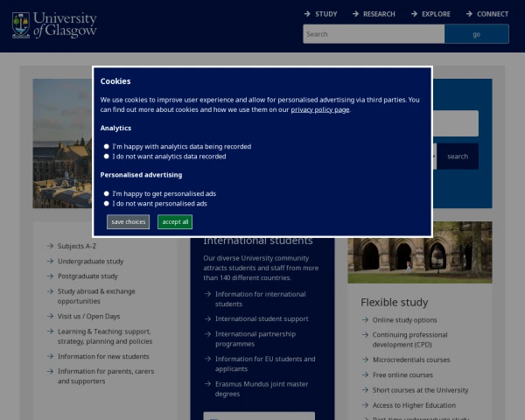Open Online study options link
The height and width of the screenshot is (420, 525).
[405, 320]
